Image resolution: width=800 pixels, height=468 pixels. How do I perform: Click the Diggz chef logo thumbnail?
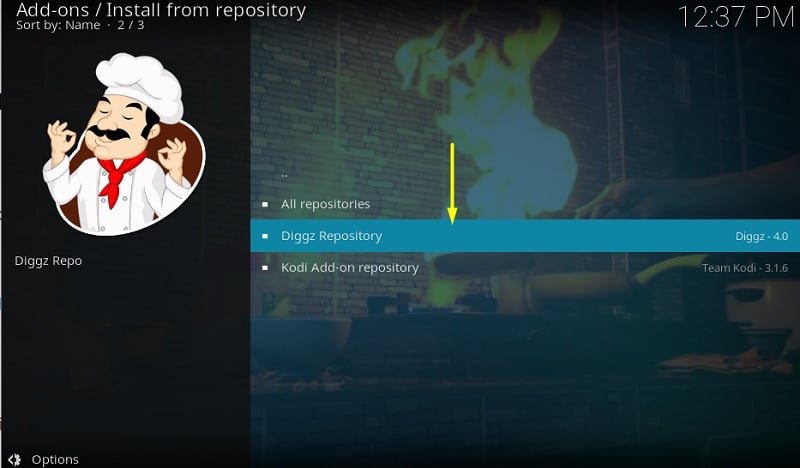click(124, 143)
